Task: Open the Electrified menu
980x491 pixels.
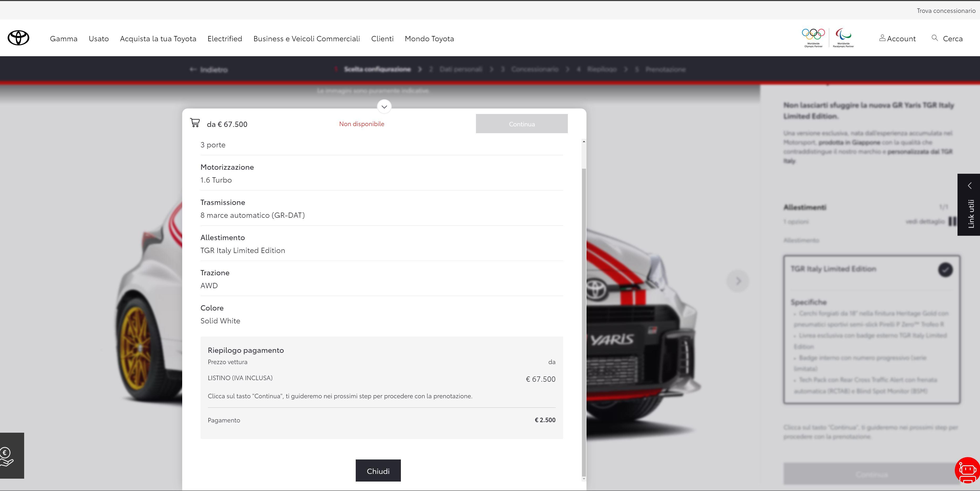Action: [x=225, y=38]
